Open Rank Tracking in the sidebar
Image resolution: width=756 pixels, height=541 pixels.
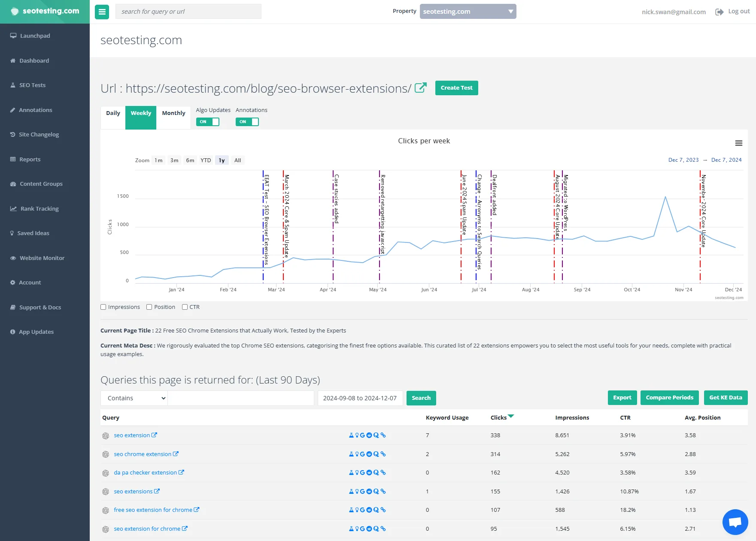[39, 209]
